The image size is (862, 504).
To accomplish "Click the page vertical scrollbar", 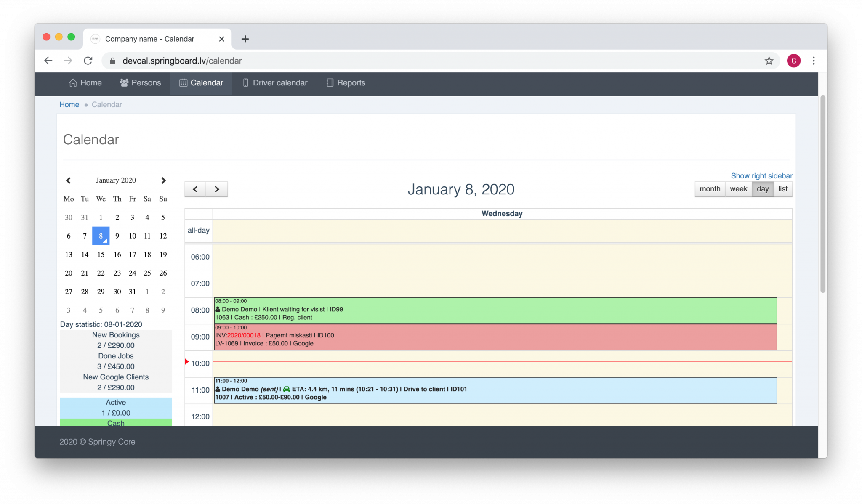I will [823, 194].
